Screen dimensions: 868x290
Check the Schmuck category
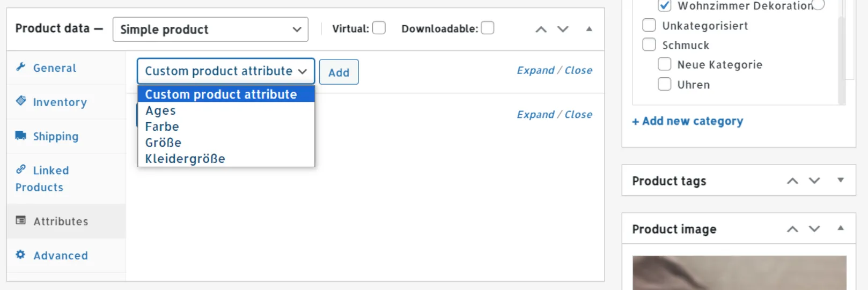[x=649, y=45]
